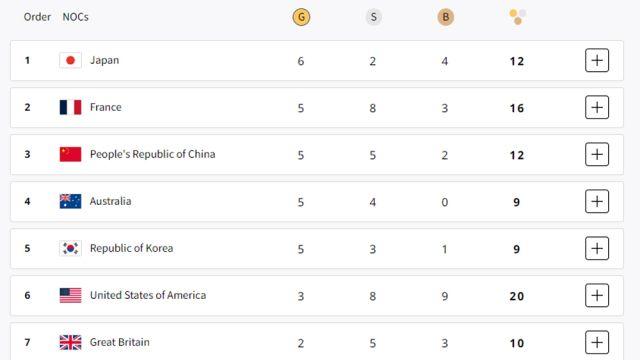
Task: Click the bronze medal column icon
Action: point(445,17)
